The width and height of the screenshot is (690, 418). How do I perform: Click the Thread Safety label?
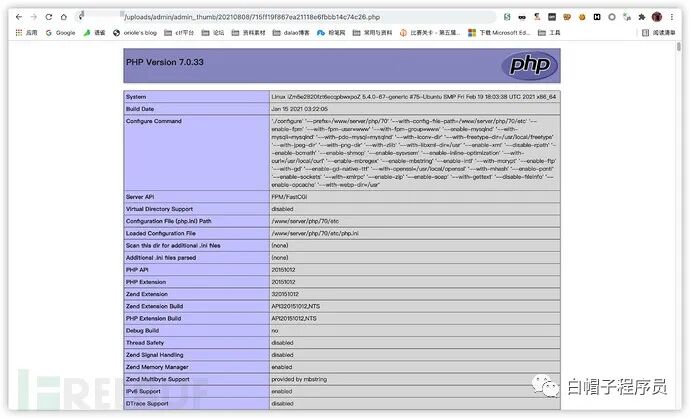click(145, 343)
